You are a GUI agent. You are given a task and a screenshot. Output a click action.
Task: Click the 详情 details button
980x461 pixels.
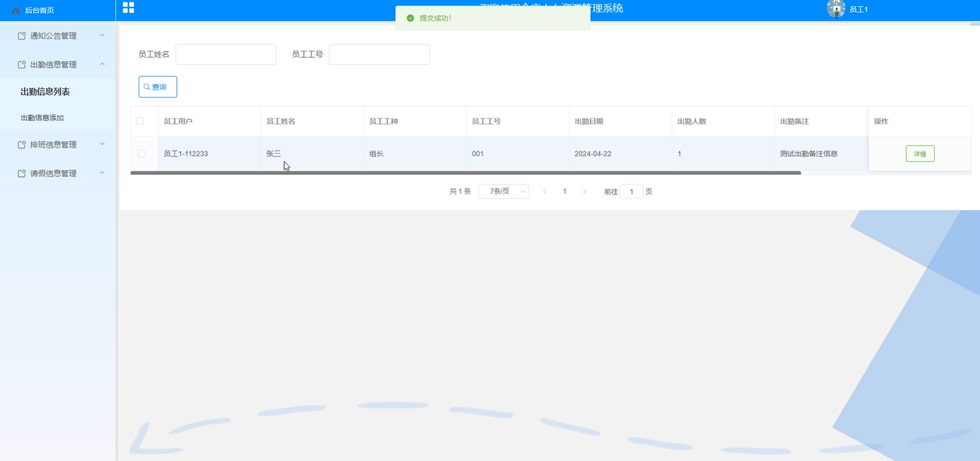click(920, 154)
